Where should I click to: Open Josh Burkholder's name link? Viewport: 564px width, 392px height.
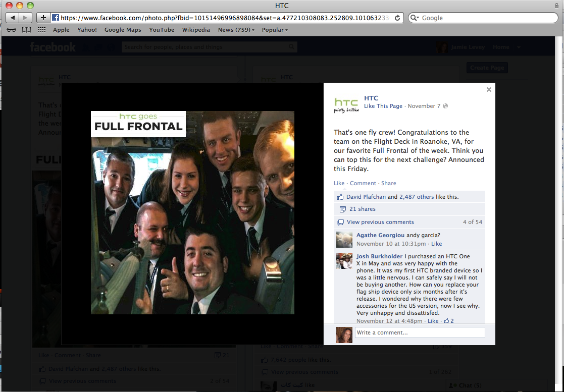tap(380, 257)
